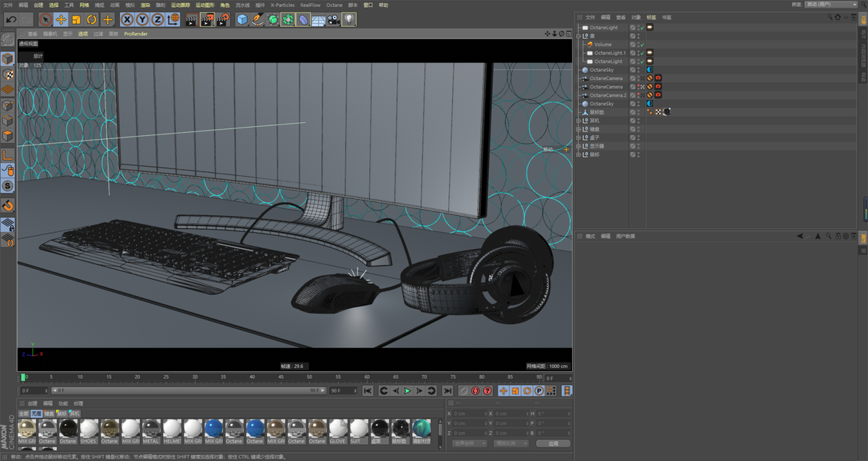Click the purple deformer icon
The width and height of the screenshot is (868, 461).
point(303,19)
